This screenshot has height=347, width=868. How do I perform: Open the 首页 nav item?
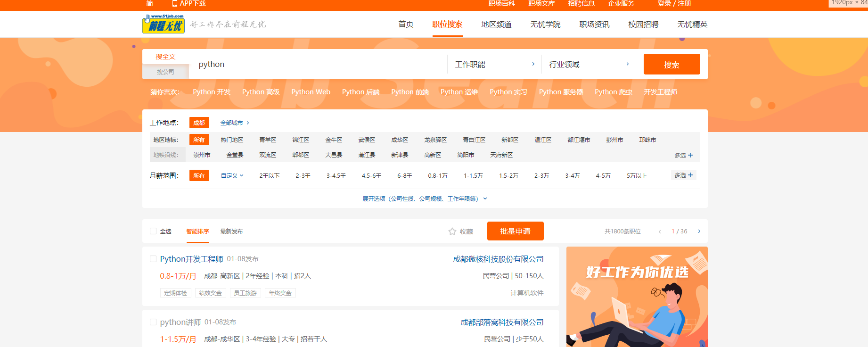click(406, 24)
